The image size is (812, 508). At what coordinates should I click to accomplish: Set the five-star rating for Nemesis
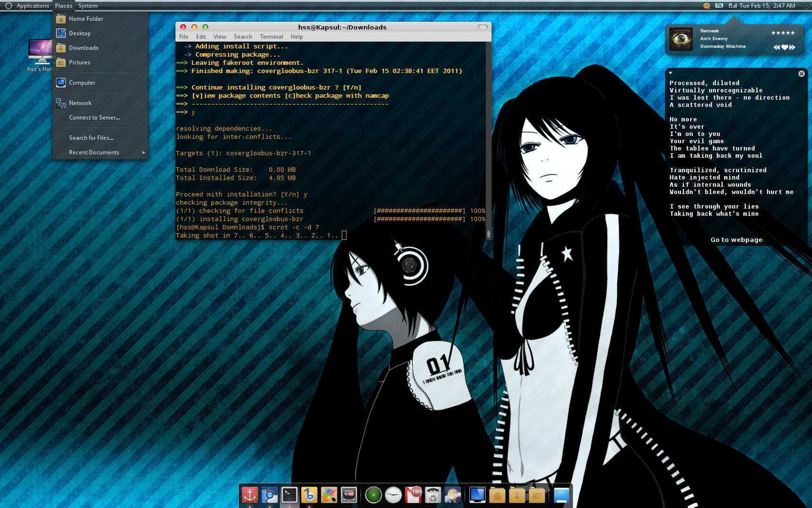tap(783, 33)
